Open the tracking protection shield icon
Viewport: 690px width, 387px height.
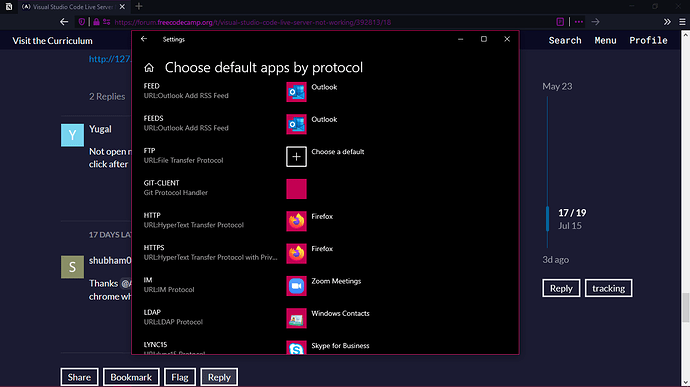coord(82,22)
